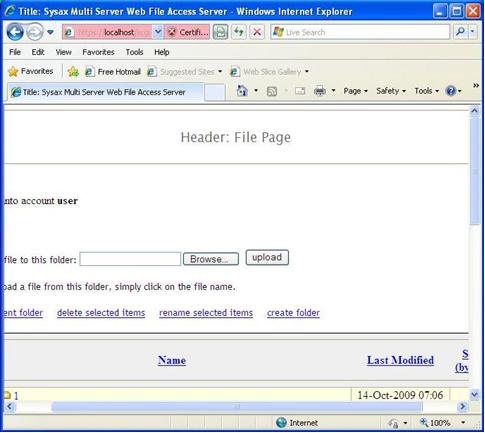The image size is (485, 433).
Task: Click the parent folder link
Action: [x=23, y=313]
